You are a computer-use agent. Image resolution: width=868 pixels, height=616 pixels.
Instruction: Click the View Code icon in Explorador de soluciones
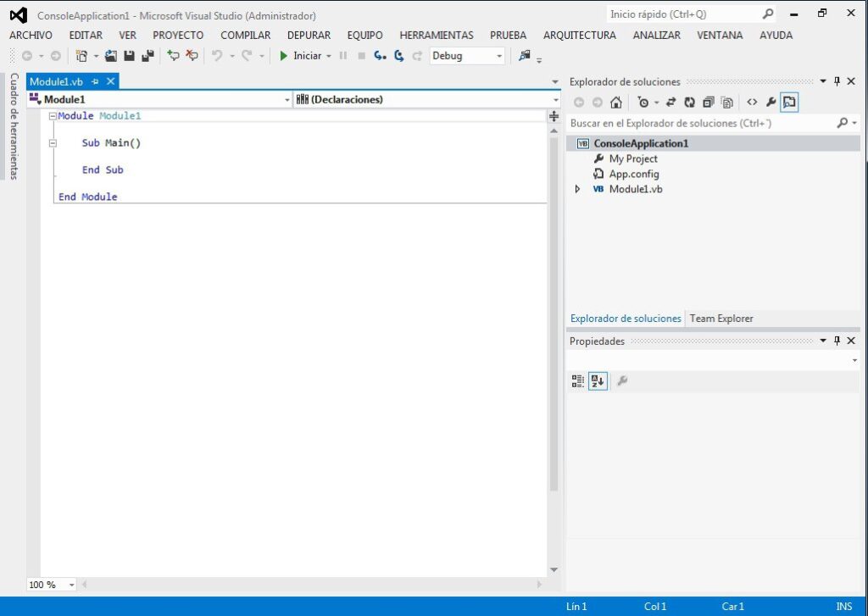coord(752,103)
